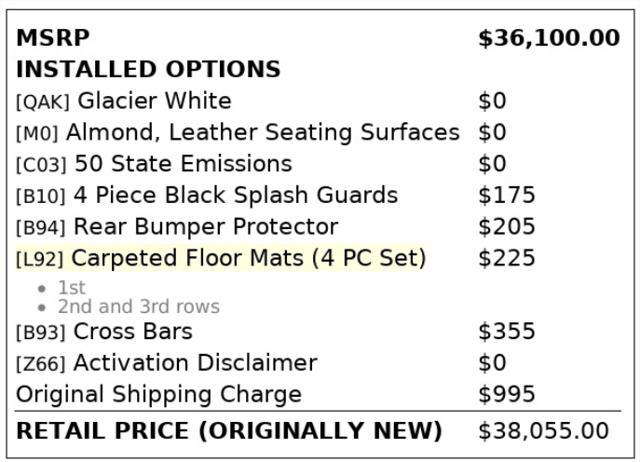The image size is (640, 462).
Task: Click the $38,055.00 retail price total
Action: click(x=543, y=431)
